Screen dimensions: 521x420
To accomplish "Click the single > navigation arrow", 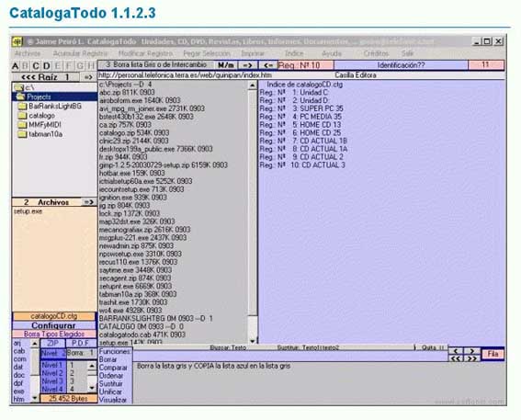I will 471,351.
